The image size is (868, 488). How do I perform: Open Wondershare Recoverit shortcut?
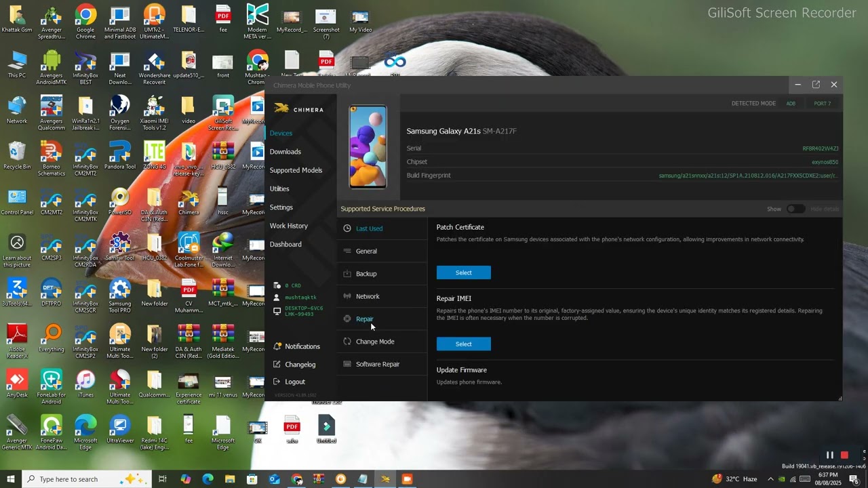[155, 67]
